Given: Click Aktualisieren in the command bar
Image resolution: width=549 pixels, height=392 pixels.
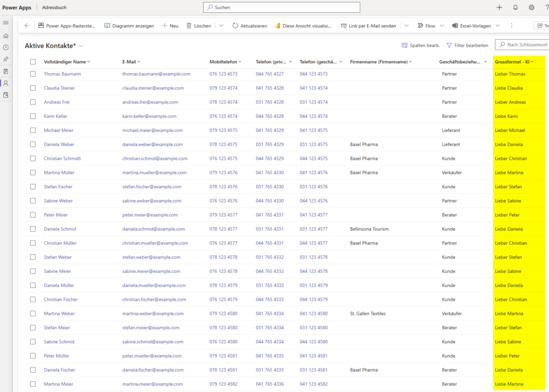Looking at the screenshot, I should tap(249, 26).
